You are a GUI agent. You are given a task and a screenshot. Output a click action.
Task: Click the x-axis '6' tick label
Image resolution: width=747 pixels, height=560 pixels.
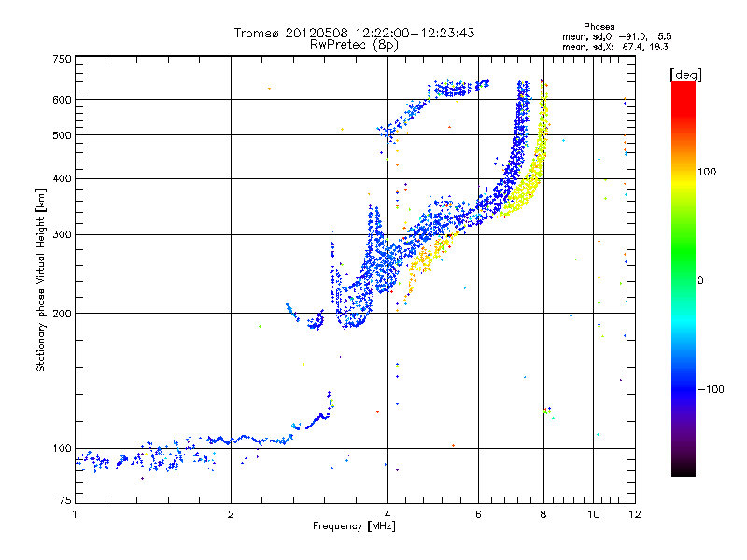[478, 514]
